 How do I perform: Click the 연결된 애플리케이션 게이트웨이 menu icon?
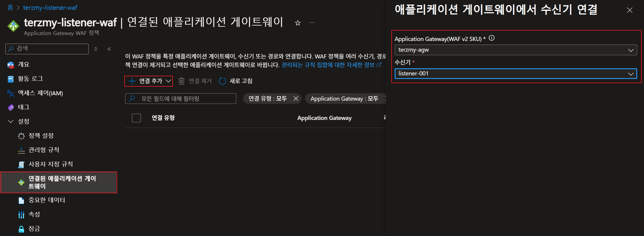[x=21, y=182]
